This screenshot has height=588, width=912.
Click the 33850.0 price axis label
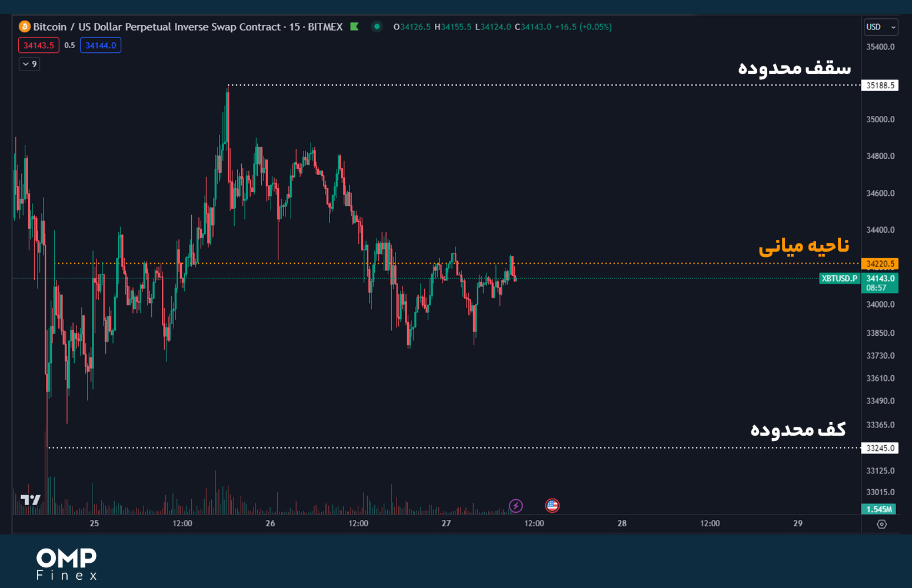(x=880, y=333)
